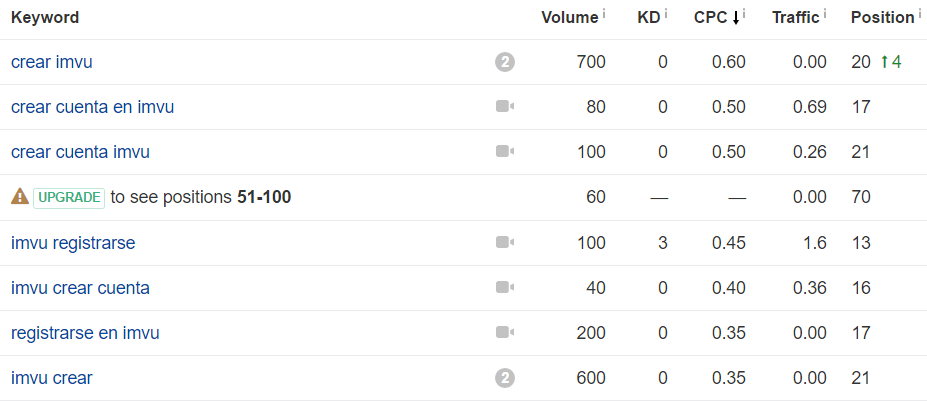Click the info icon next to Traffic header
Image resolution: width=927 pixels, height=401 pixels.
pyautogui.click(x=824, y=14)
